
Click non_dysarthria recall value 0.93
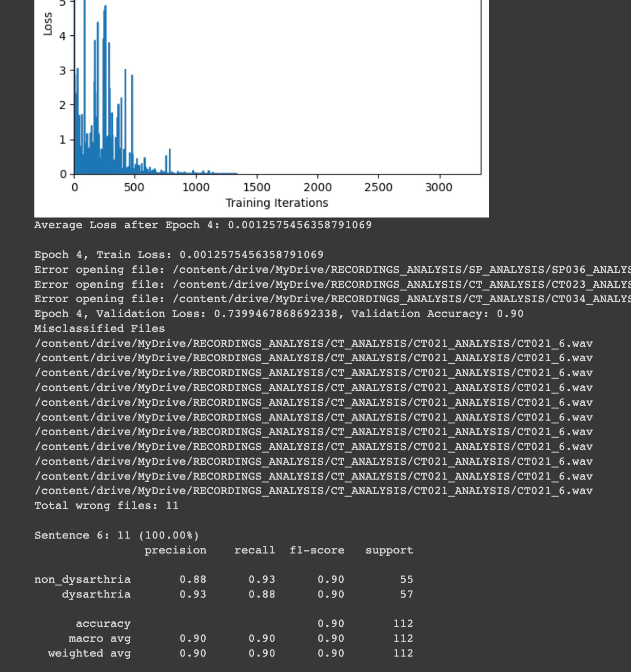(262, 580)
